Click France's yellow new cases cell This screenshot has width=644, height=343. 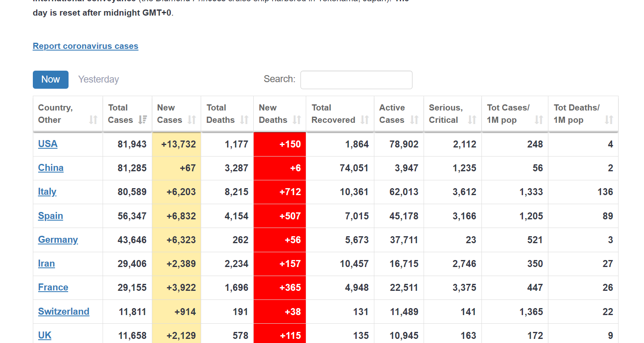click(176, 288)
